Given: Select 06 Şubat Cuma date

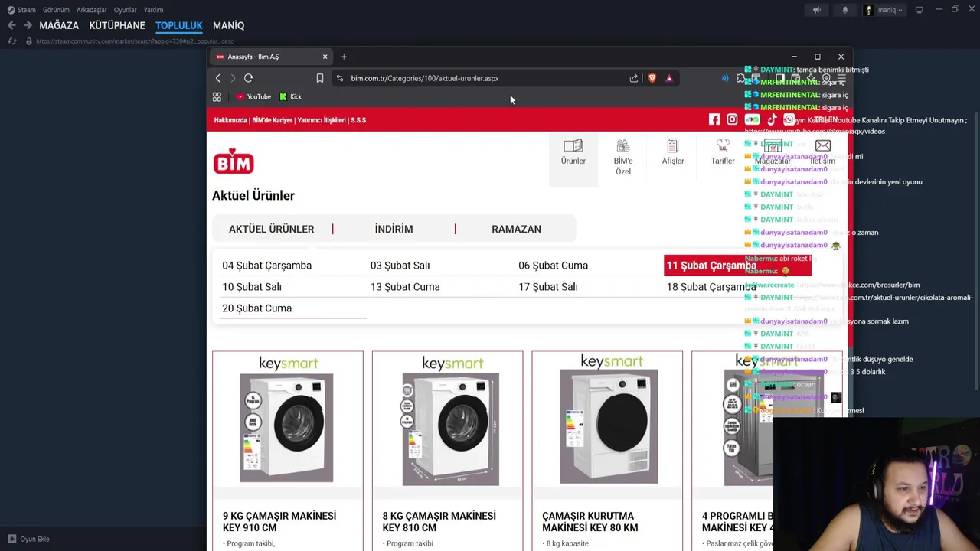Looking at the screenshot, I should tap(553, 266).
